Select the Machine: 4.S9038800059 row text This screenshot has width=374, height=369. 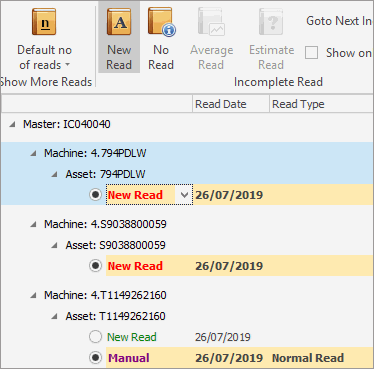[x=105, y=224]
